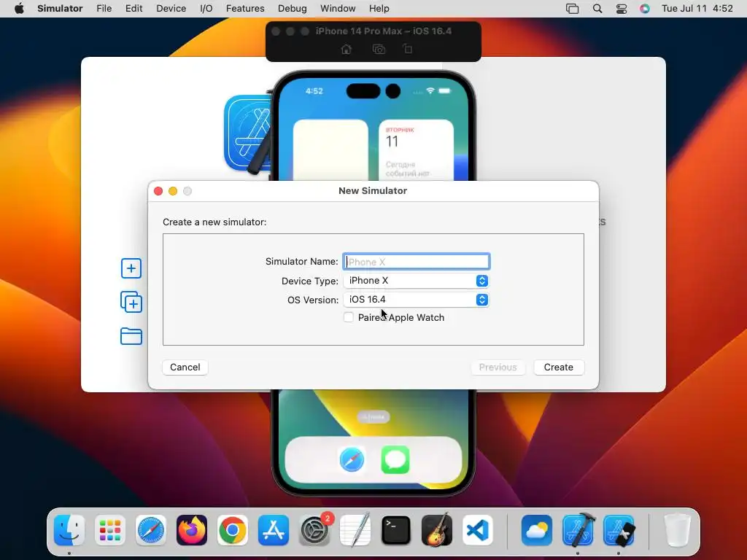Launch Visual Studio Code from the Dock
747x560 pixels.
pos(477,530)
